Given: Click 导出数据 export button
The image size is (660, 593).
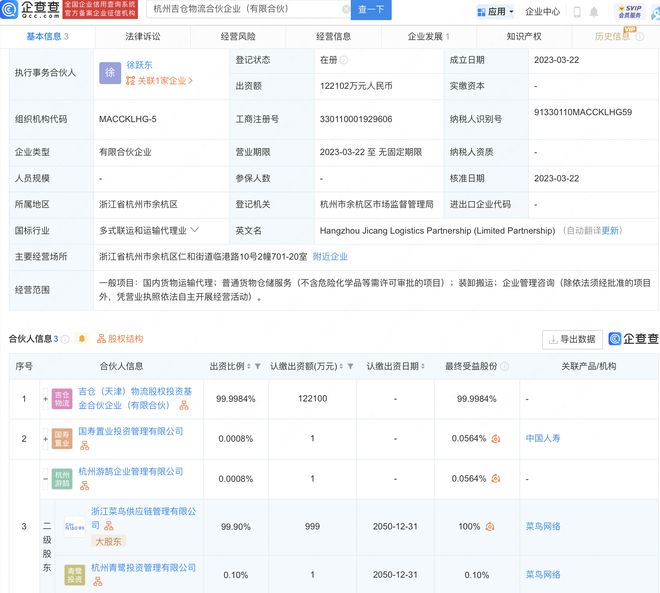Looking at the screenshot, I should pos(572,339).
